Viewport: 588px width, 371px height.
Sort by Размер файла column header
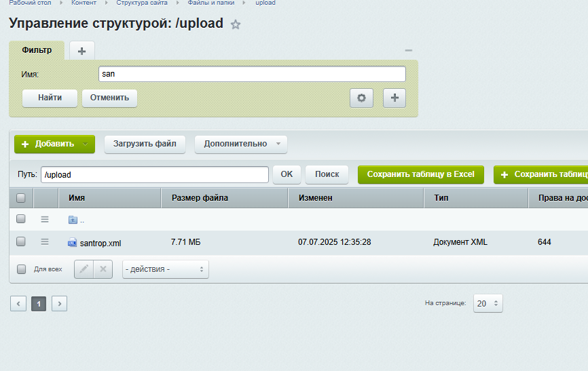click(x=225, y=198)
